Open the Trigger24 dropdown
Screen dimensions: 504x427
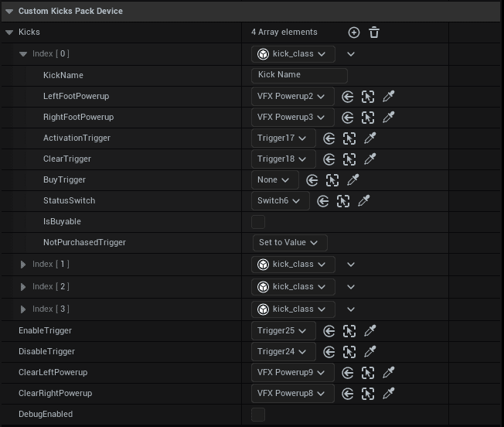point(283,352)
